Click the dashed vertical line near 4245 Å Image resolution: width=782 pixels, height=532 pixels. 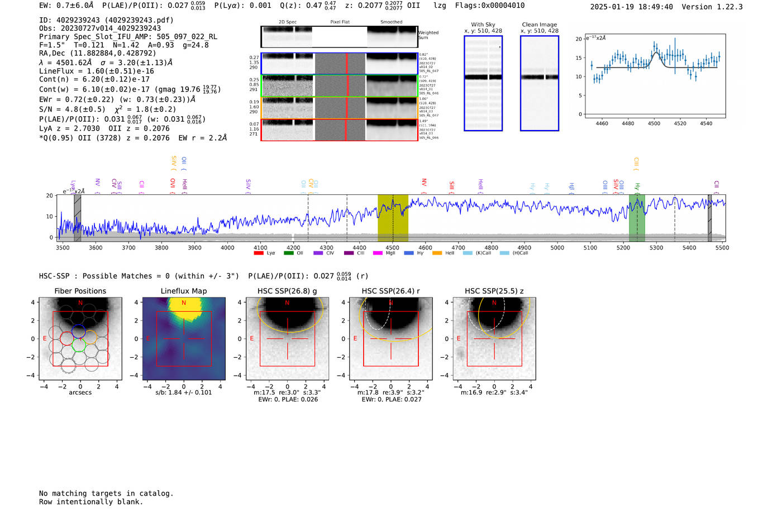pos(308,218)
